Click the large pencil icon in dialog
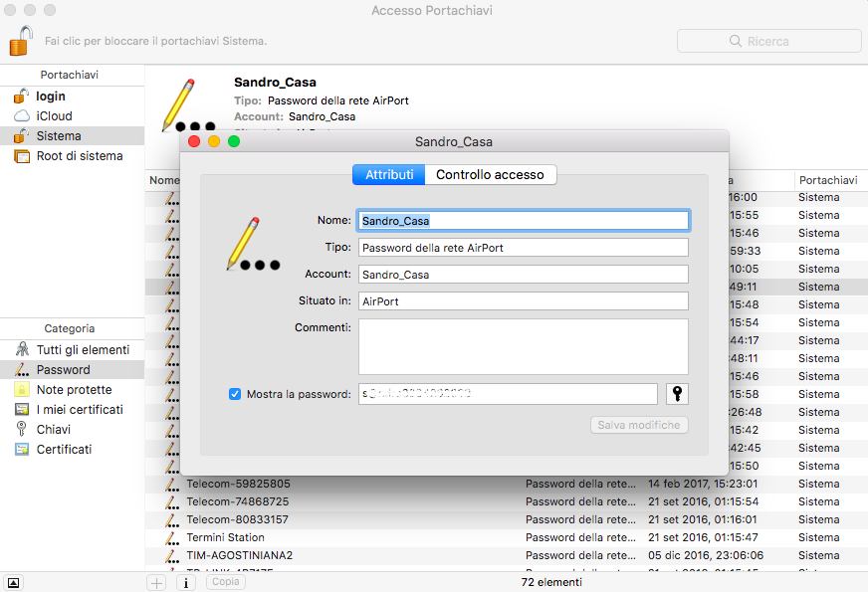Image resolution: width=868 pixels, height=592 pixels. tap(253, 244)
